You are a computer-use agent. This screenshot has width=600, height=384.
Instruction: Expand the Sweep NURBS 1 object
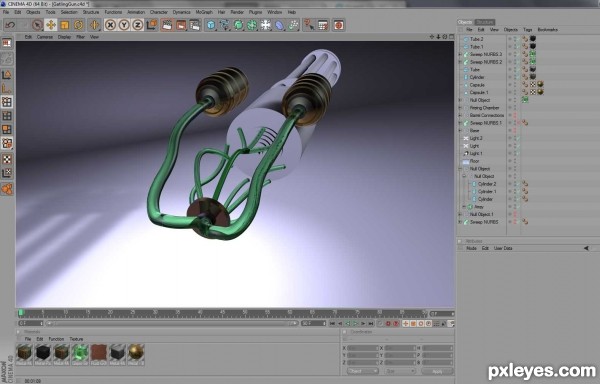coord(460,123)
